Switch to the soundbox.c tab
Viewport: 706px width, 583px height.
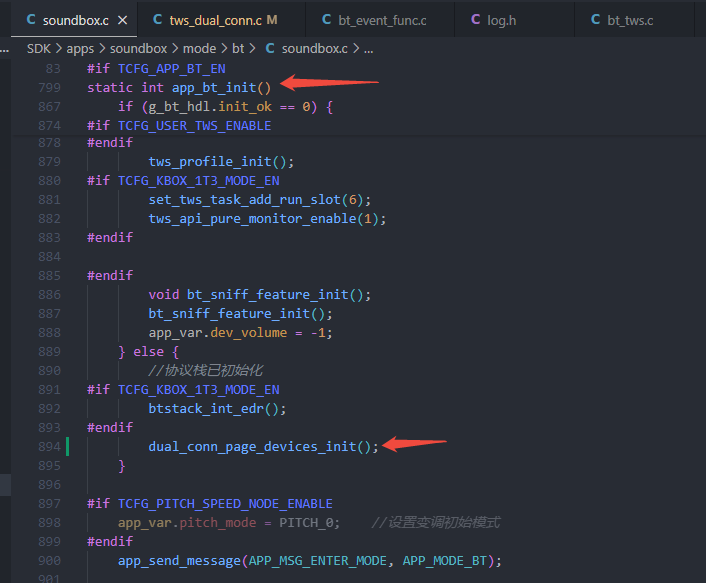(x=75, y=20)
